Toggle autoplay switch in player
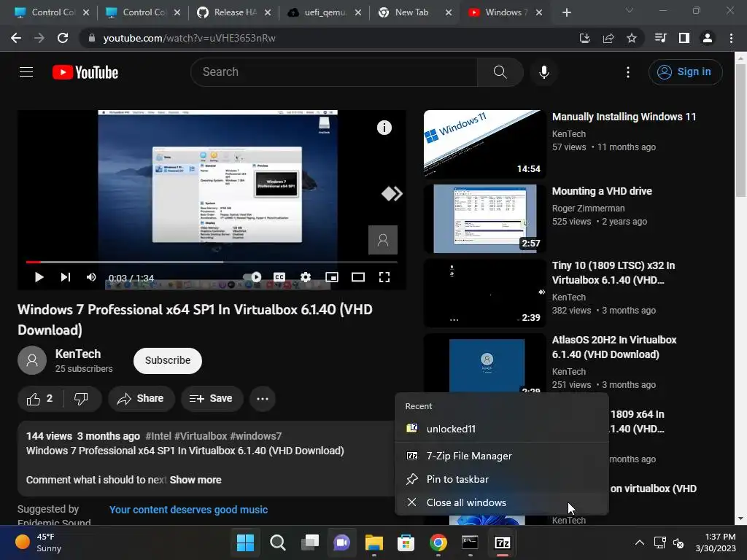 pos(252,277)
